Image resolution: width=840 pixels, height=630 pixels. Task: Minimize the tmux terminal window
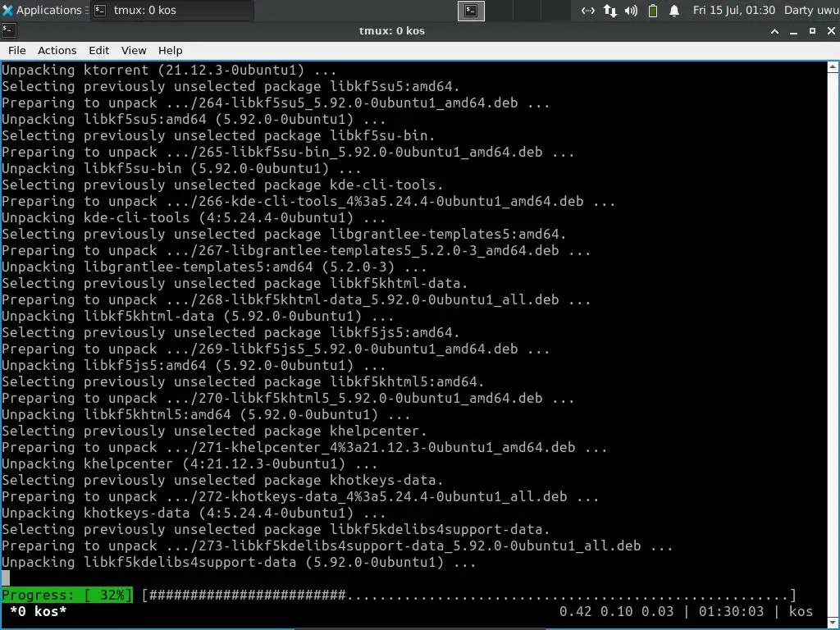[793, 31]
